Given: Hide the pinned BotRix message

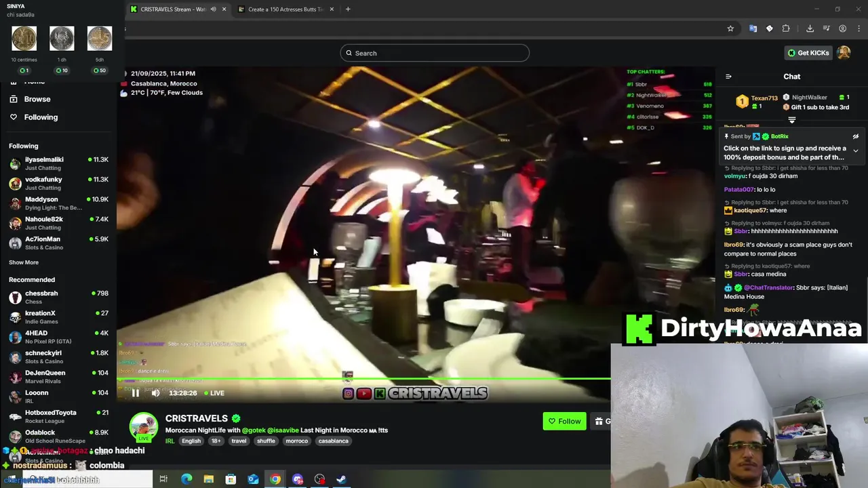Looking at the screenshot, I should point(856,136).
